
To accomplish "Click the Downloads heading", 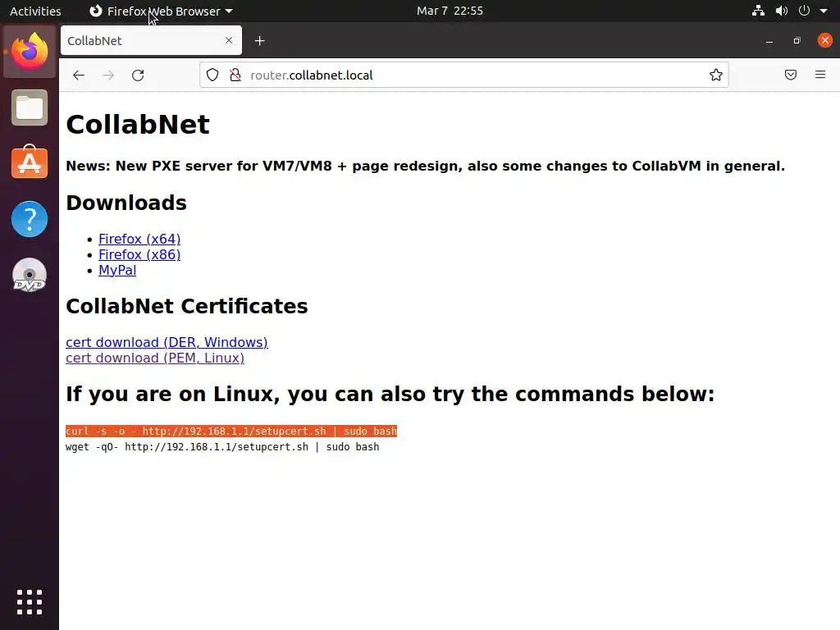I will tap(126, 203).
